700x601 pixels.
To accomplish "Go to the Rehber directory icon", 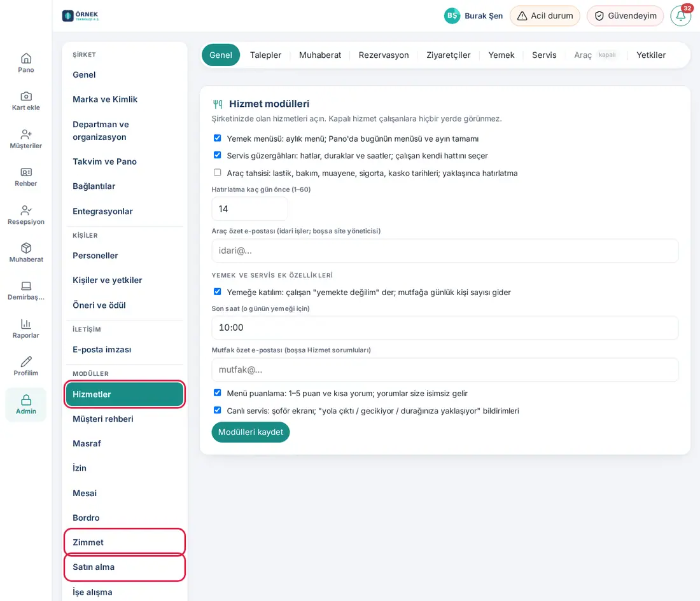I will [x=26, y=172].
